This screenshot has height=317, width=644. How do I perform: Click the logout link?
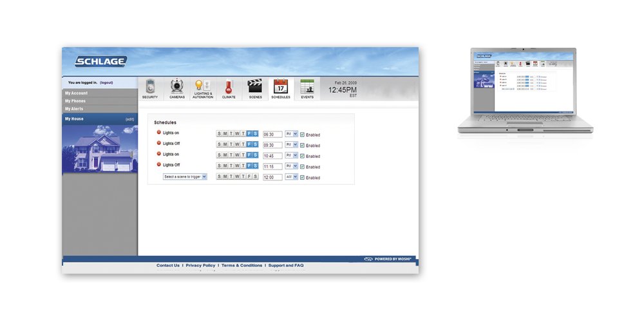click(106, 83)
